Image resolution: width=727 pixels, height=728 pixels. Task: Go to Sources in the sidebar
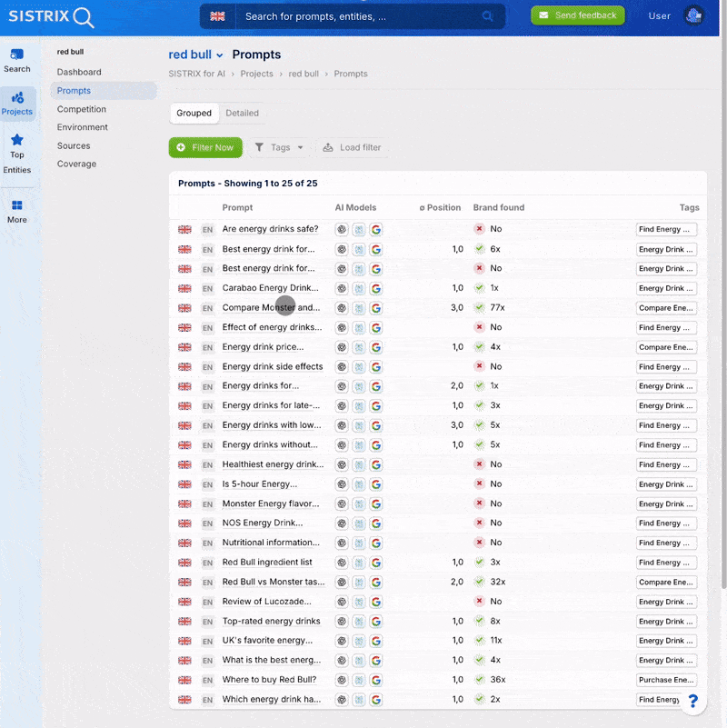74,145
